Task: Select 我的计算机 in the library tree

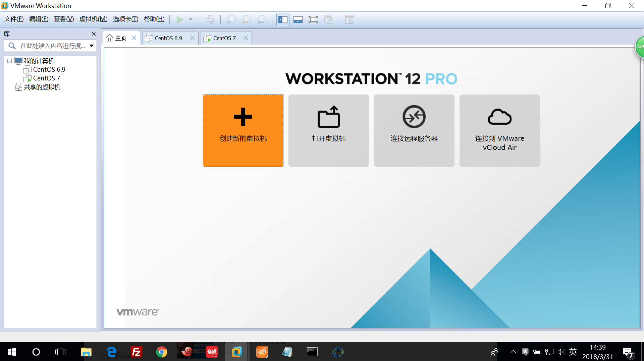Action: click(x=39, y=61)
